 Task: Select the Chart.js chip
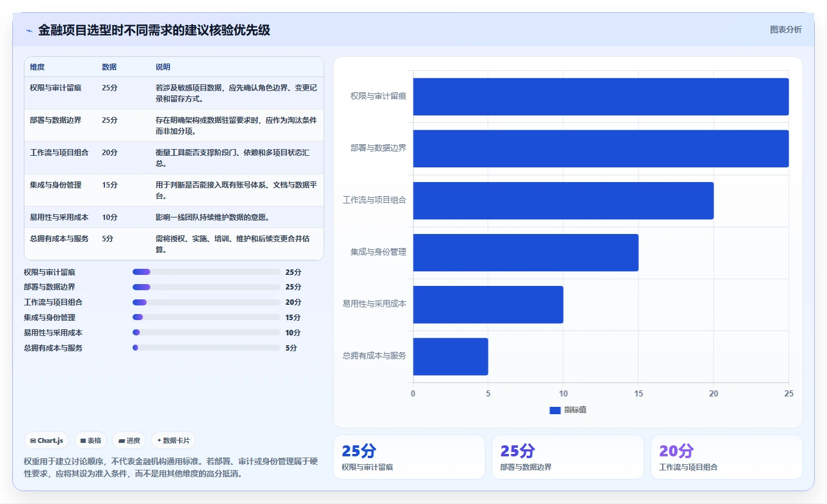(46, 440)
